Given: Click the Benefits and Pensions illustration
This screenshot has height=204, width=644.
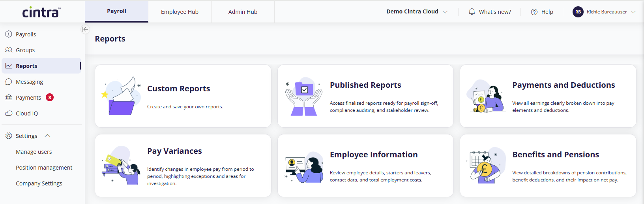Looking at the screenshot, I should [487, 166].
